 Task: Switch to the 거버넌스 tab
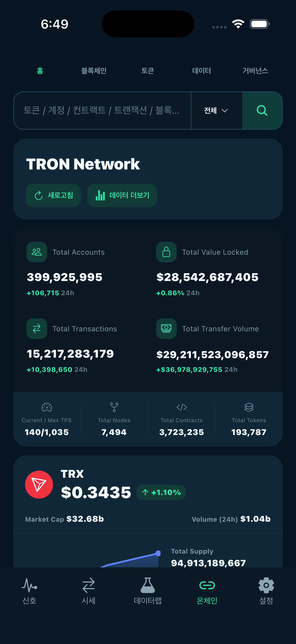point(255,71)
